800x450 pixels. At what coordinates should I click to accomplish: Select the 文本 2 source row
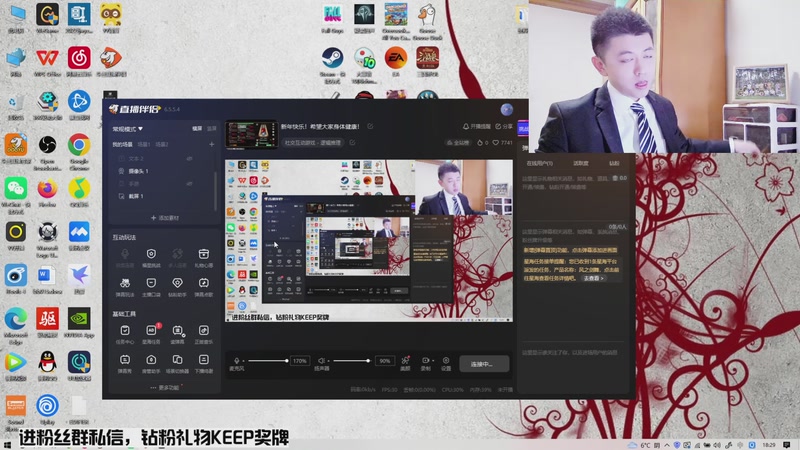163,159
